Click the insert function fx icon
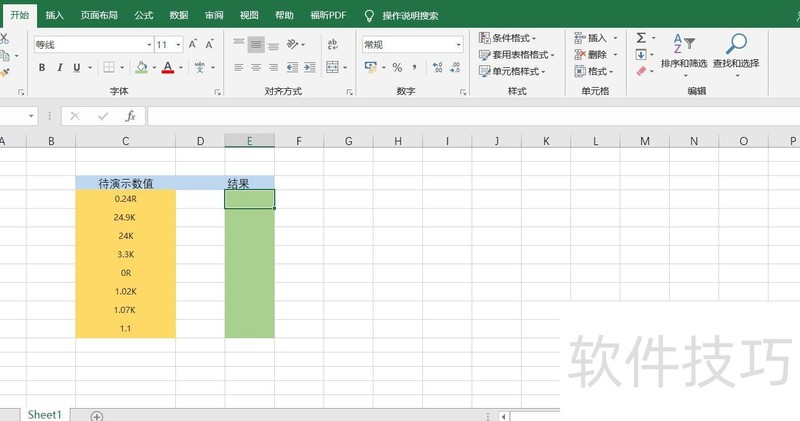This screenshot has width=800, height=421. [130, 116]
